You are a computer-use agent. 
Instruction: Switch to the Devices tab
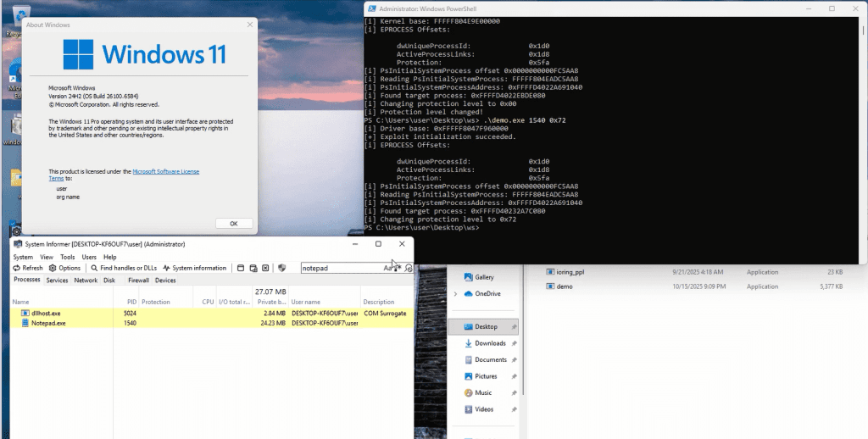pyautogui.click(x=165, y=281)
